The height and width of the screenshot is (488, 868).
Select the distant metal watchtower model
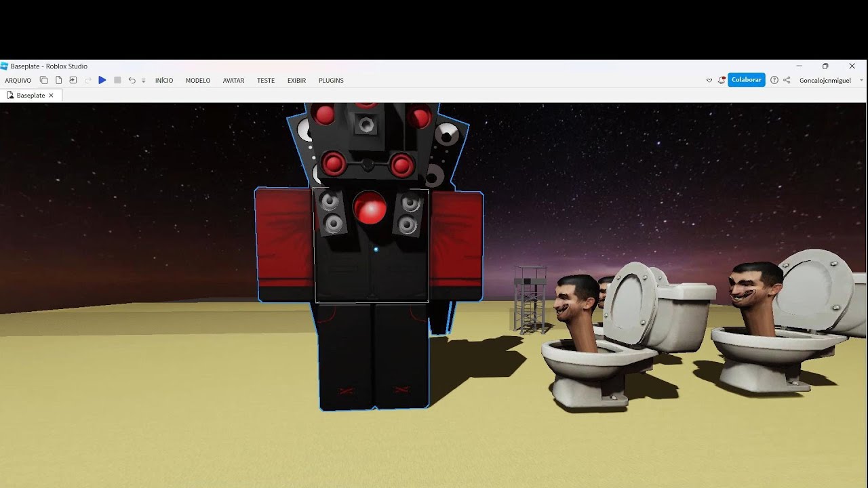(530, 300)
